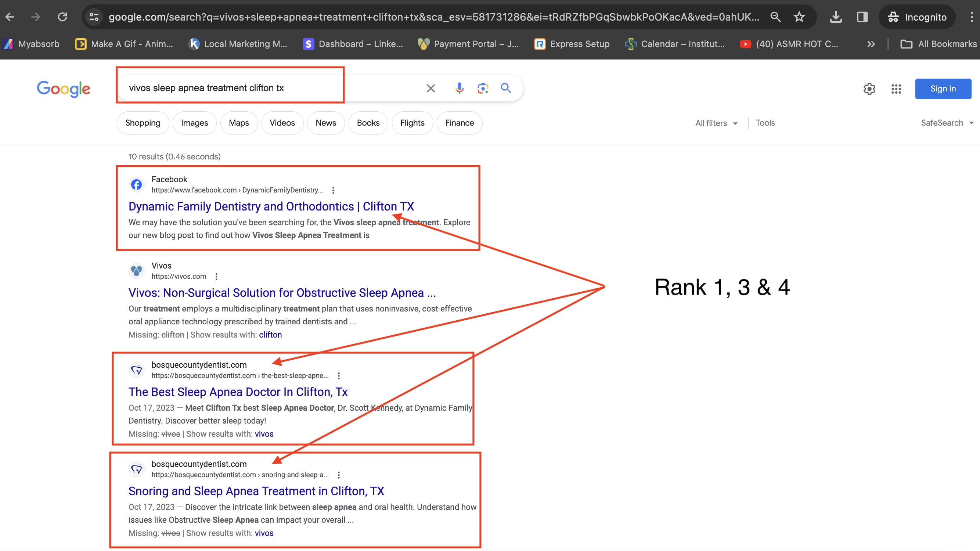Switch to the Images results tab
Viewport: 980px width, 551px height.
pos(194,123)
